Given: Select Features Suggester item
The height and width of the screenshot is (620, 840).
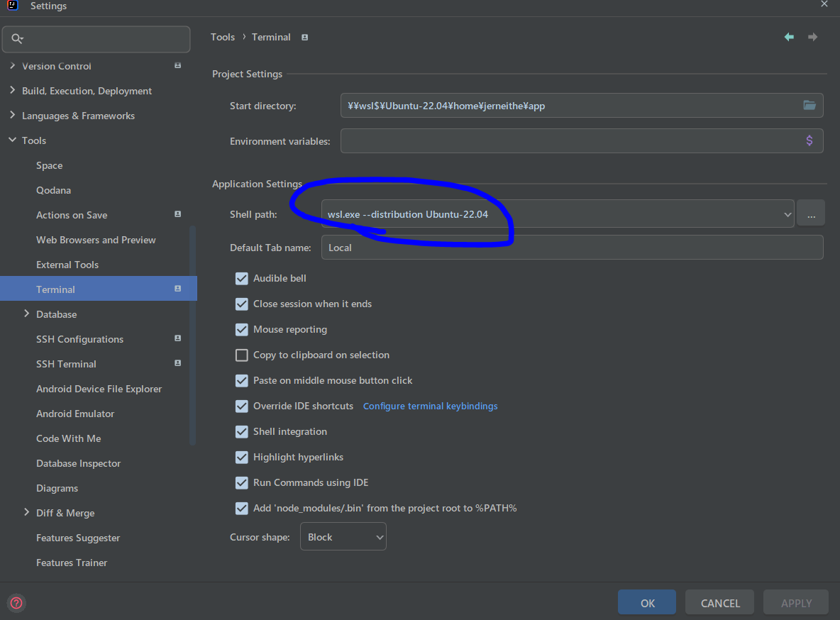Looking at the screenshot, I should coord(78,538).
